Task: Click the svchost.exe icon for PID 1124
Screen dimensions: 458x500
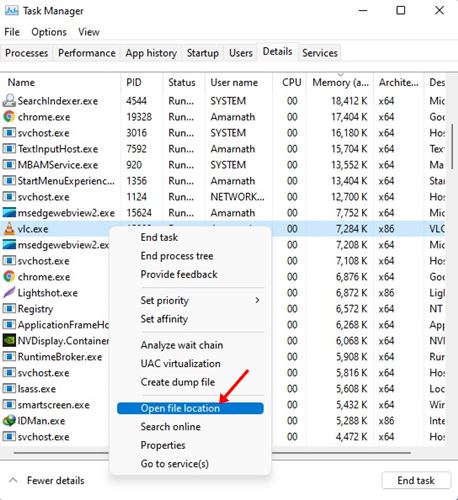Action: (9, 197)
